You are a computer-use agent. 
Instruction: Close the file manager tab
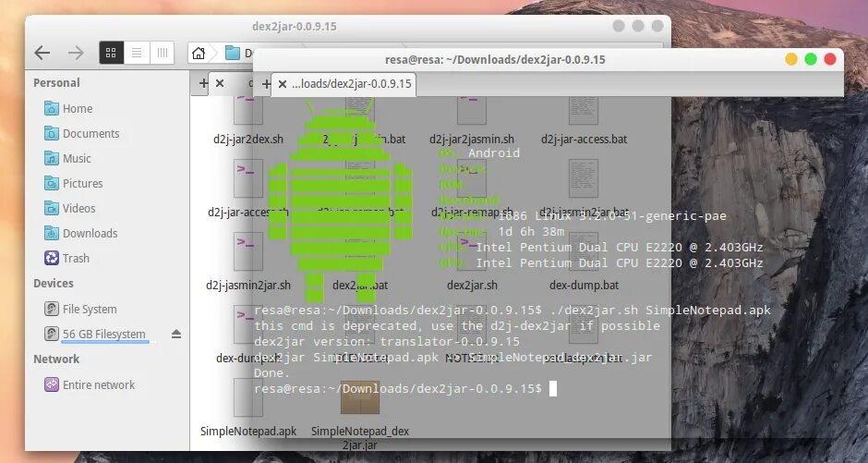(x=220, y=83)
